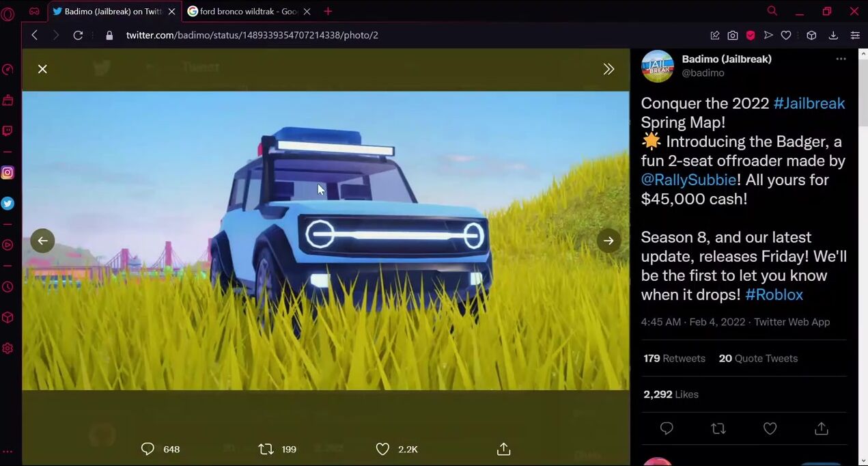
Task: Reply using the sidebar speech bubble icon
Action: tap(667, 428)
